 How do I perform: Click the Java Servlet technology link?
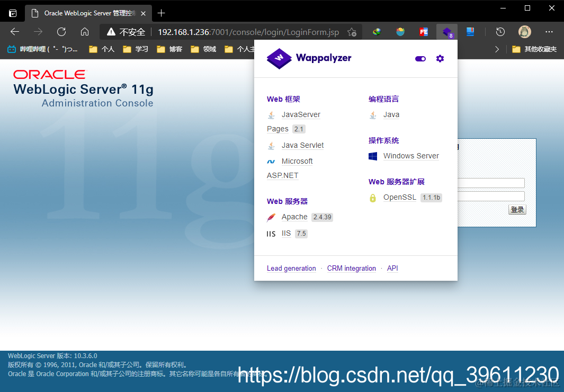[302, 145]
